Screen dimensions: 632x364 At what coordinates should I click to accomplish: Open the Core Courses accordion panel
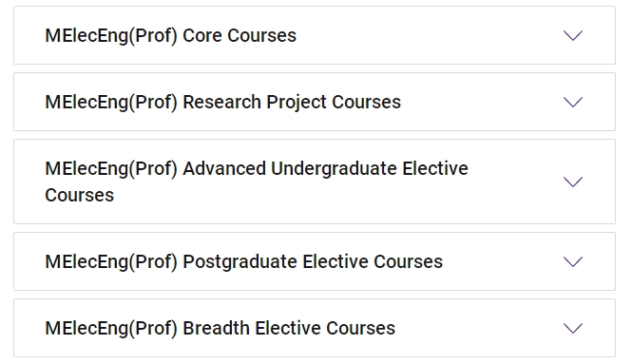coord(315,35)
